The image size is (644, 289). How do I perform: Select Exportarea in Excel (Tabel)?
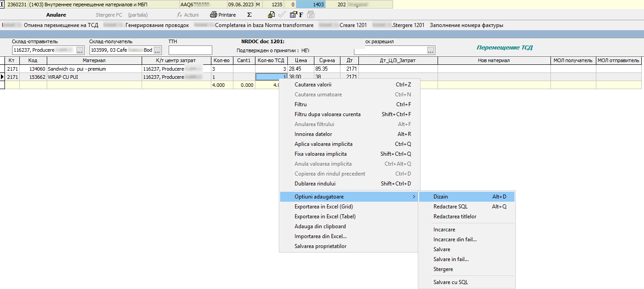(349, 217)
